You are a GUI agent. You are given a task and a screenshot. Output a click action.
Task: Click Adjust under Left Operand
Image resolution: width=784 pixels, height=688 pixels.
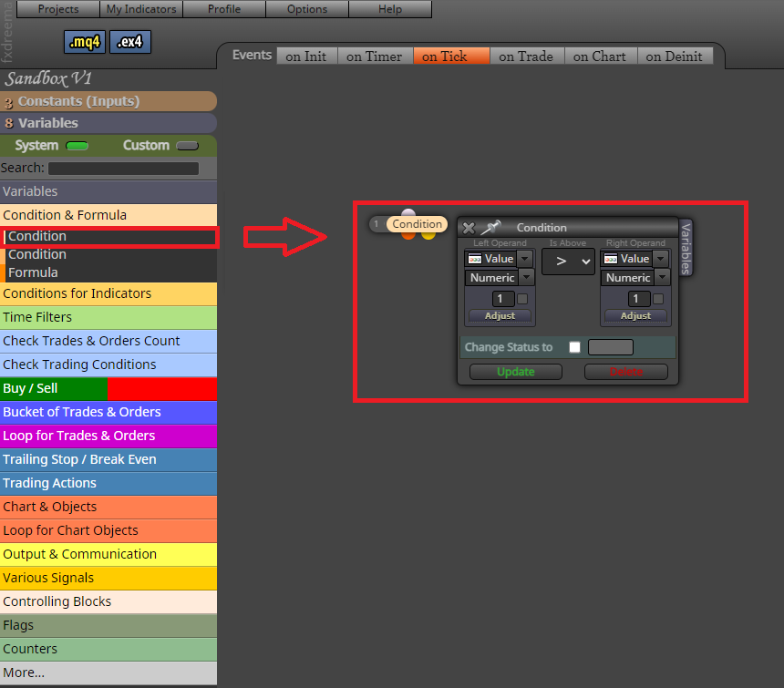tap(500, 316)
